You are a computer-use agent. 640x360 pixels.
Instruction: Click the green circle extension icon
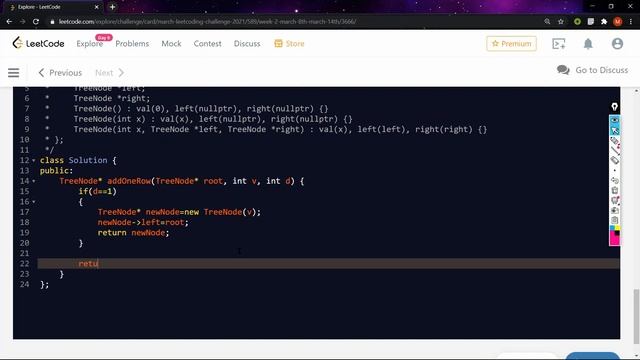(x=577, y=22)
